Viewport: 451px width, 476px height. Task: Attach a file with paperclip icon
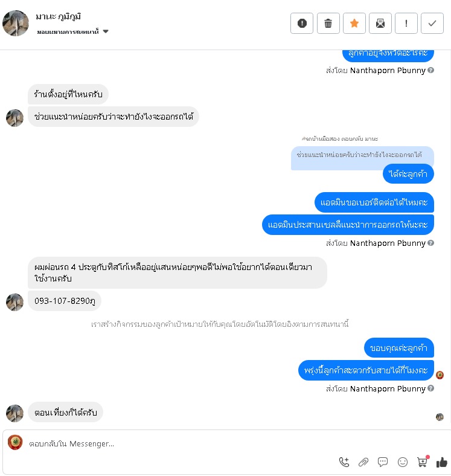point(363,462)
